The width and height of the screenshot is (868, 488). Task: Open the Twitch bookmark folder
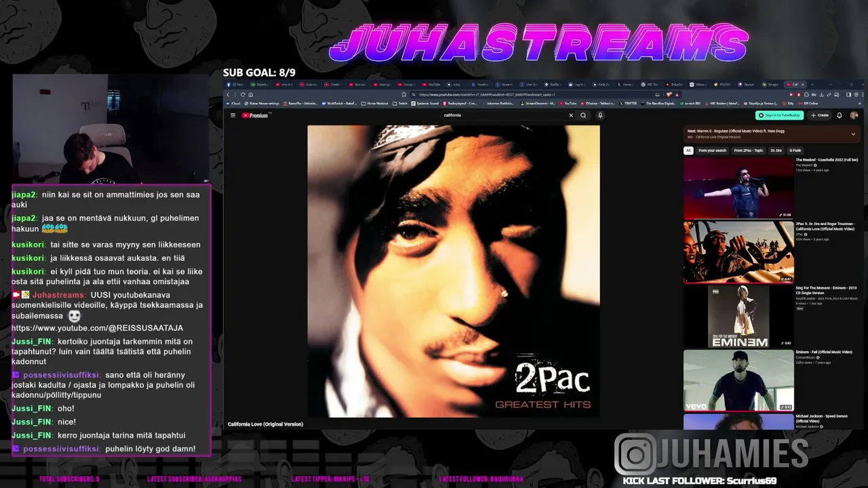(399, 103)
